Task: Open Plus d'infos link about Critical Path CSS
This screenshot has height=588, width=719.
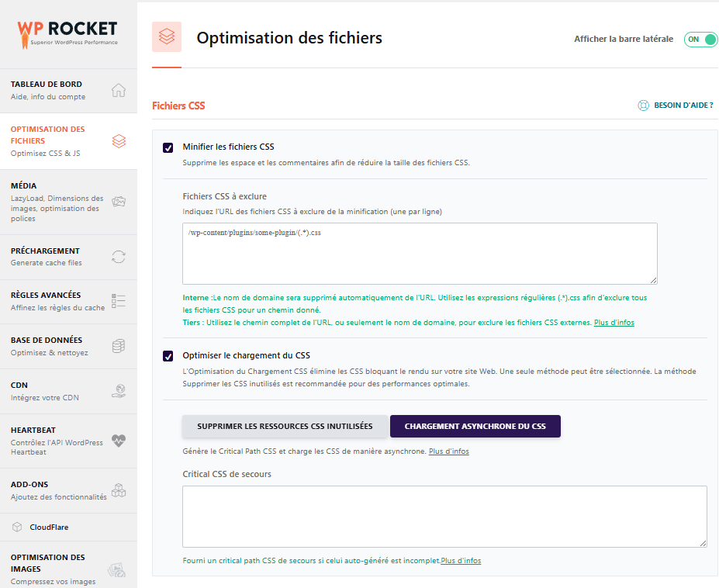Action: click(448, 451)
